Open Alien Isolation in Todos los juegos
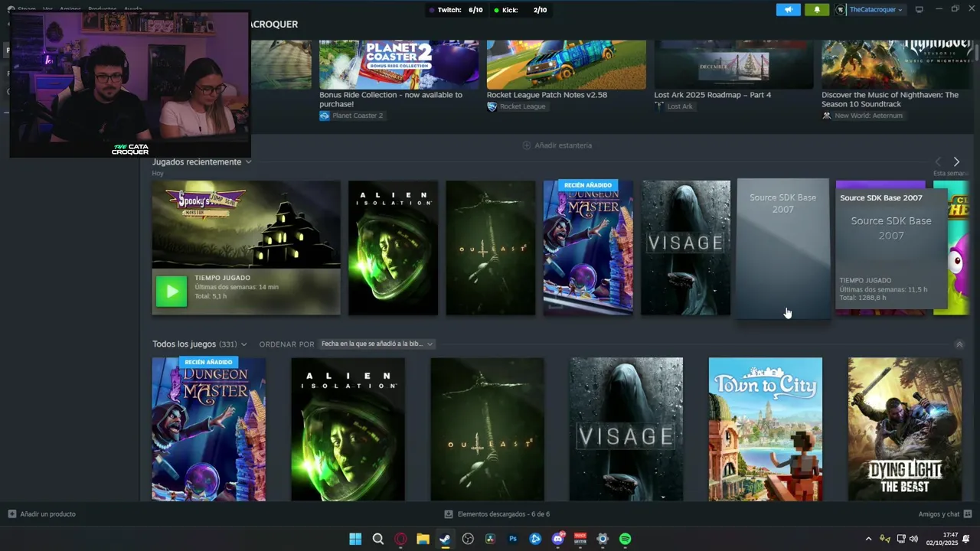Viewport: 980px width, 551px height. click(348, 429)
